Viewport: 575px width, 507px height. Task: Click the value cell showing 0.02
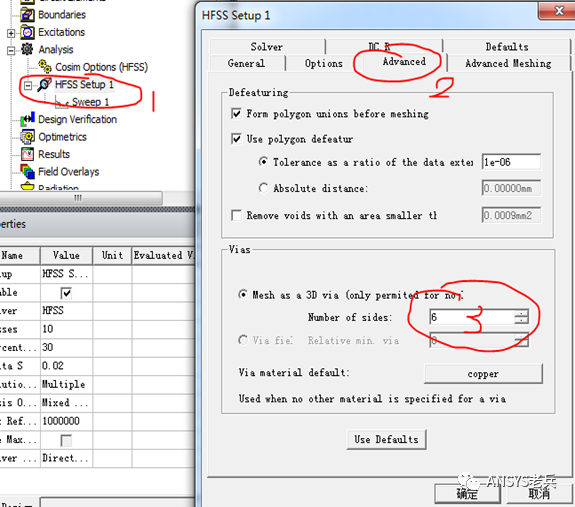[x=66, y=366]
